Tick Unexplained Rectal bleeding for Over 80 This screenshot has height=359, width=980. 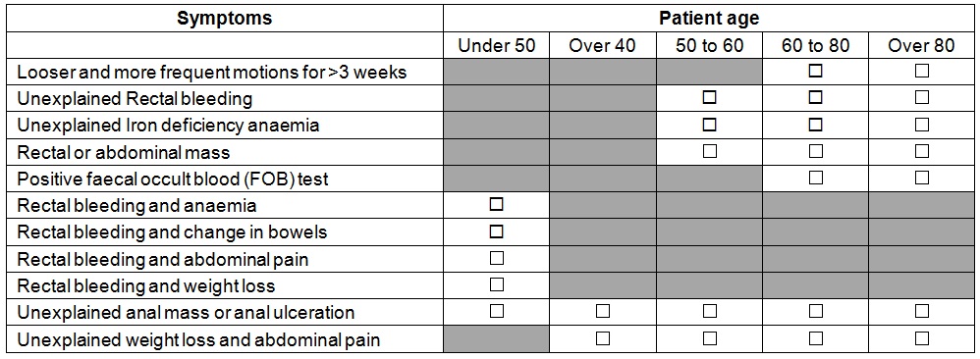922,97
